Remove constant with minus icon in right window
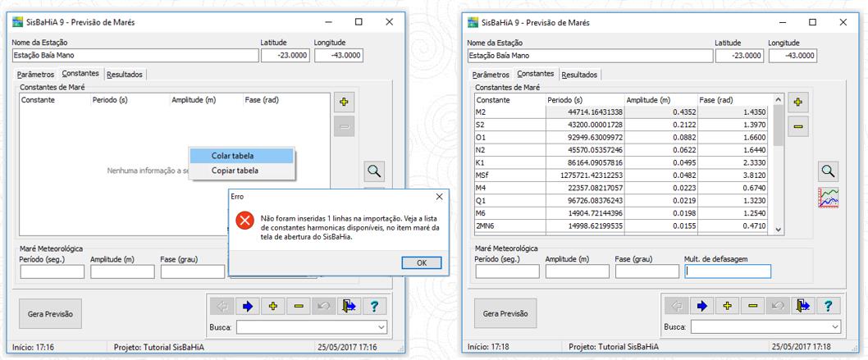 (797, 126)
